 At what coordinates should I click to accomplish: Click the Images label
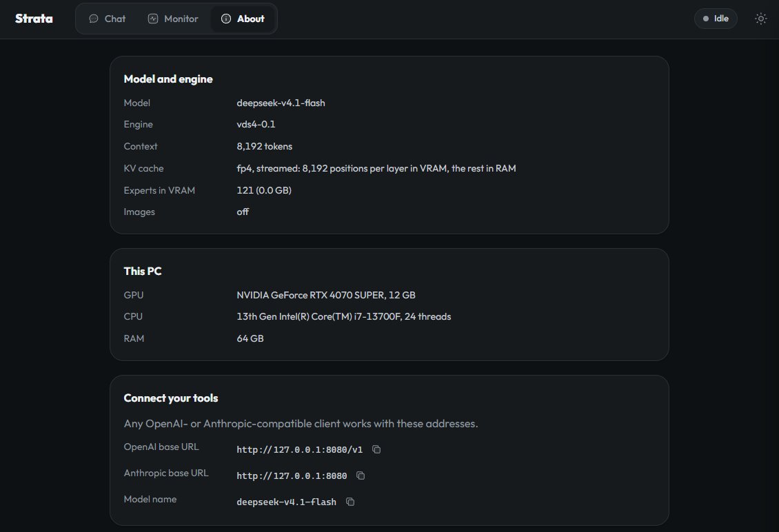coord(139,212)
